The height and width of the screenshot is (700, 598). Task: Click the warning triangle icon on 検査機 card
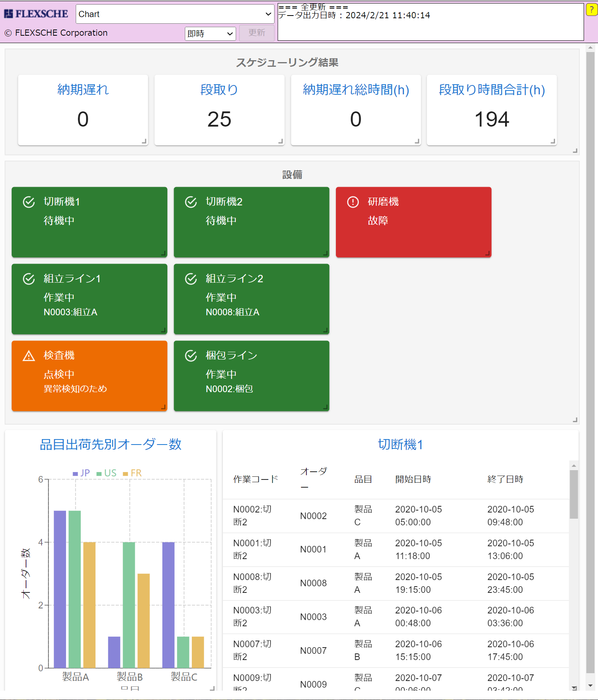(x=29, y=356)
